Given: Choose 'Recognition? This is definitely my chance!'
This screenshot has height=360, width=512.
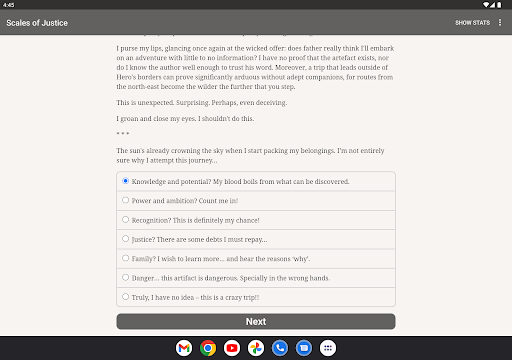Looking at the screenshot, I should (x=256, y=220).
